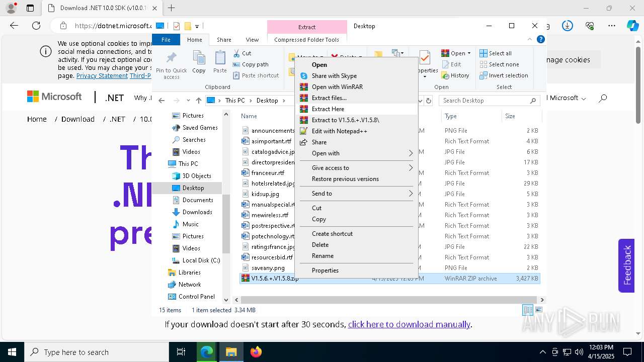
Task: Choose Extract Here menu entry
Action: (356, 109)
